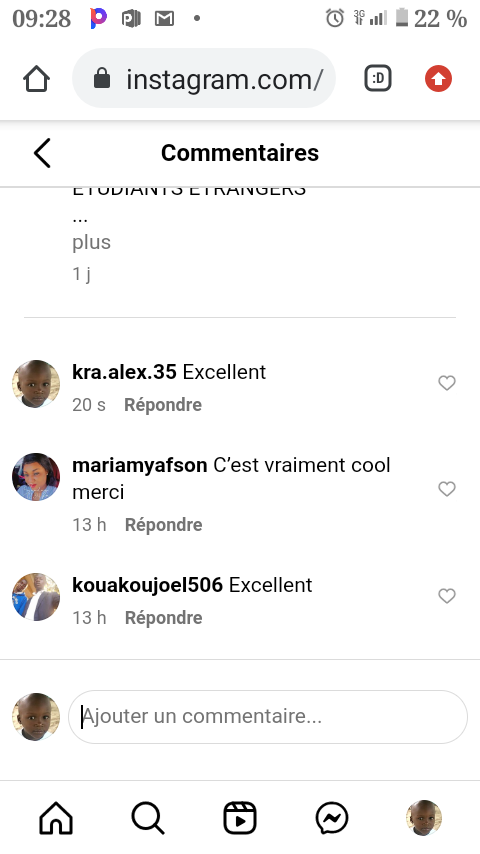Go back using the Commentaires back arrow
The image size is (480, 854).
coord(42,152)
